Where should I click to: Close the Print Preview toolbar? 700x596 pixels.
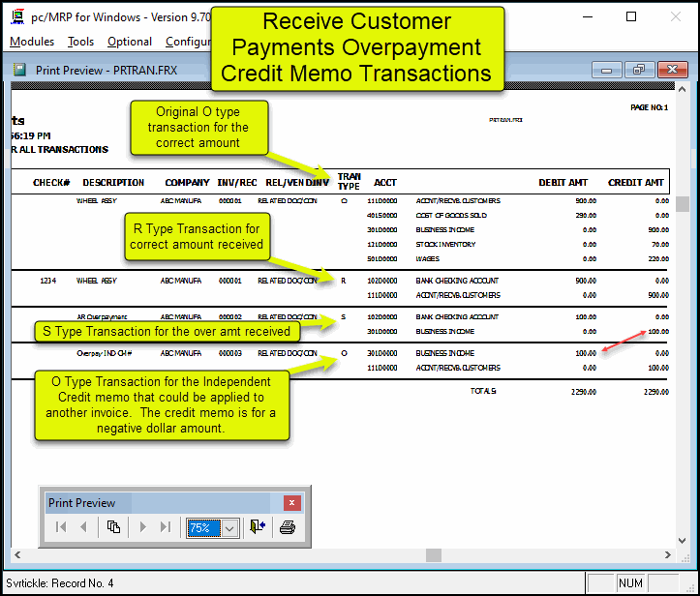point(291,503)
